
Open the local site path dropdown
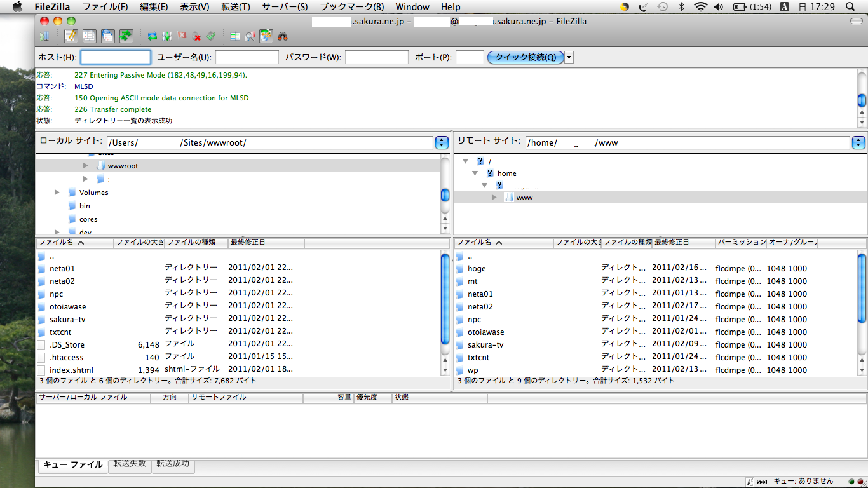[442, 142]
